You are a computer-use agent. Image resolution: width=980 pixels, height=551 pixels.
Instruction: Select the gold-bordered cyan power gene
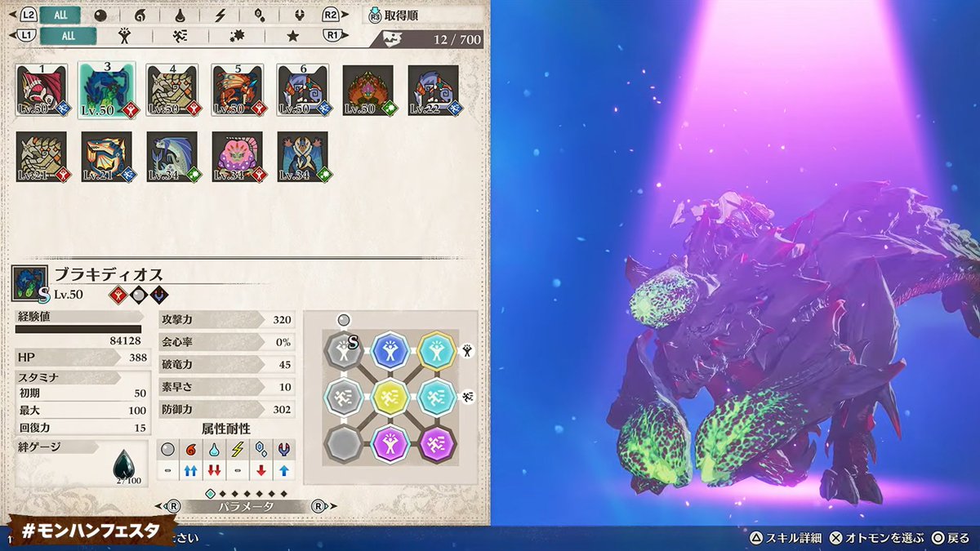click(436, 351)
